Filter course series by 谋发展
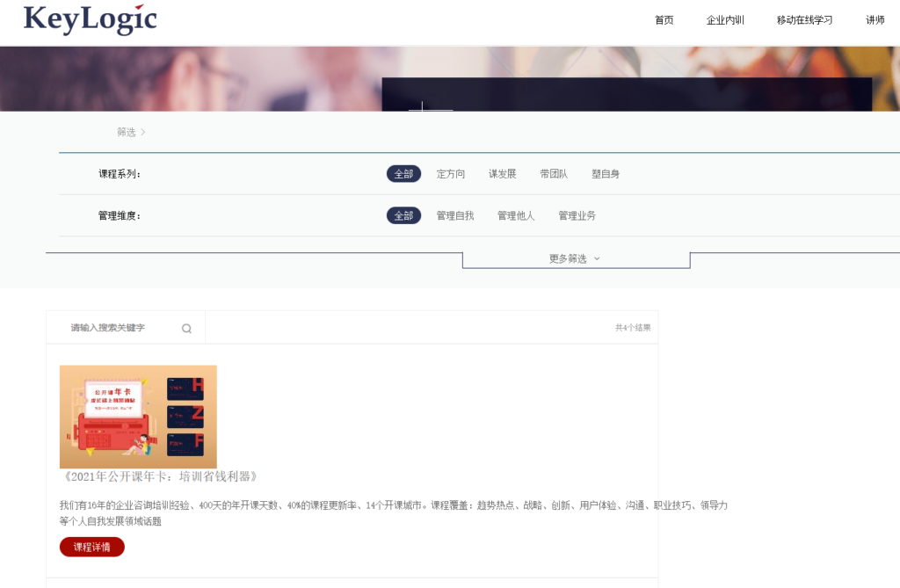 click(x=503, y=174)
